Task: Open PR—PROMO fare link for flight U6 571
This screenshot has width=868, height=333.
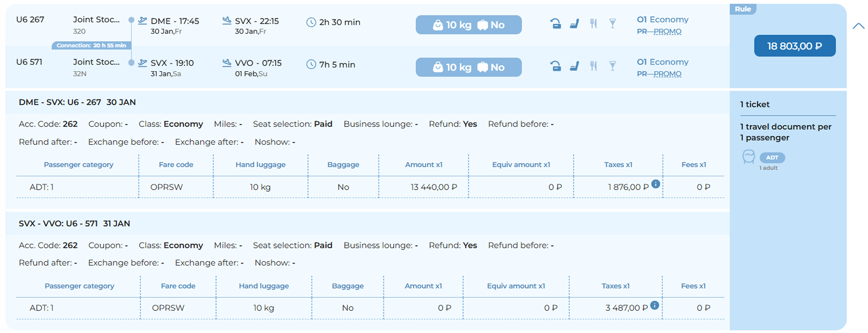Action: [659, 74]
